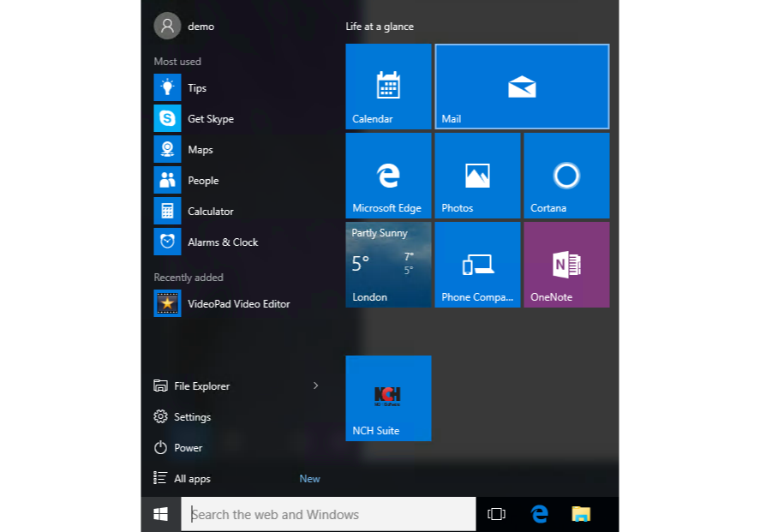Open the OneNote tile

(x=566, y=265)
